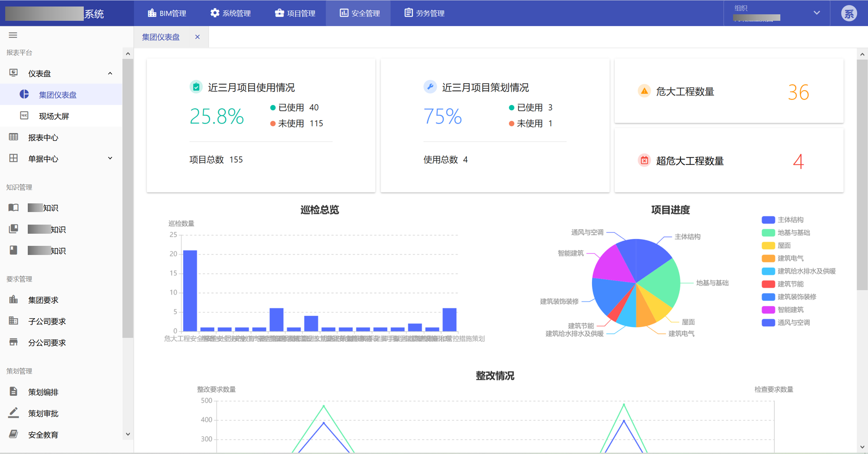
Task: Toggle 主体结构 legend swatch
Action: click(x=768, y=220)
